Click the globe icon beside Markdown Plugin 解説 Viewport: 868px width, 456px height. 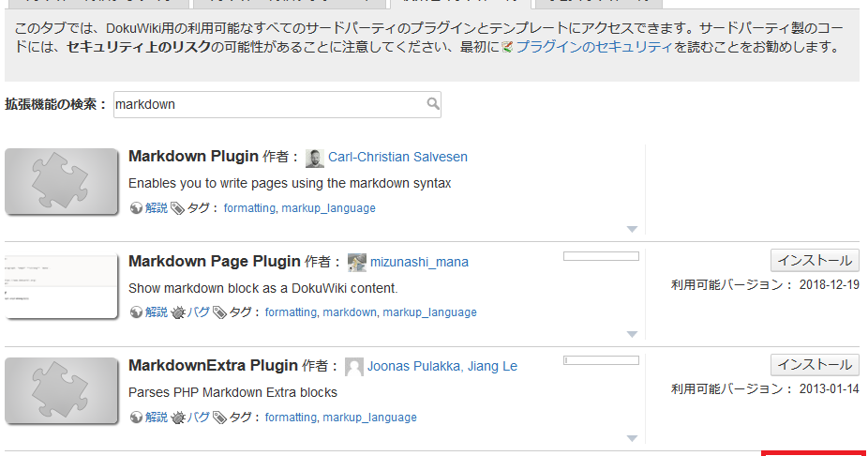click(136, 208)
